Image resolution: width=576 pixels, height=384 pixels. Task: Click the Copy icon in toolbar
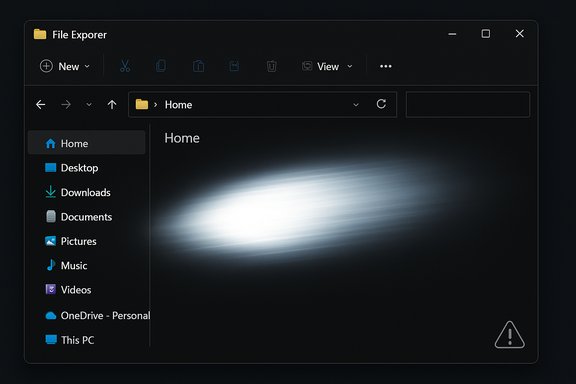161,66
